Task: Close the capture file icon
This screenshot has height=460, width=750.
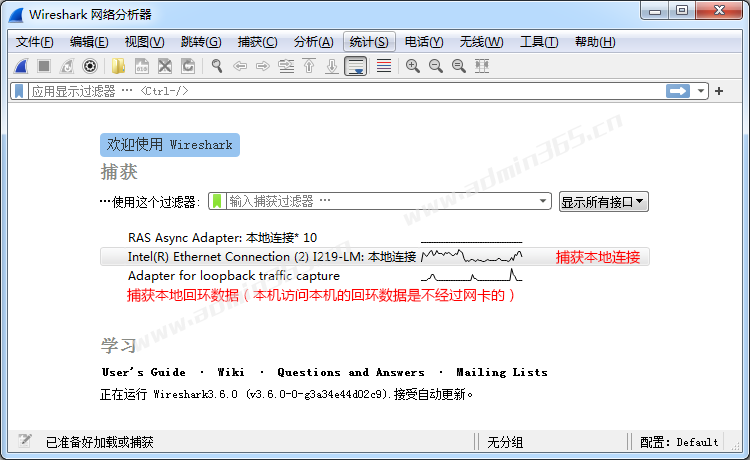Action: [165, 66]
